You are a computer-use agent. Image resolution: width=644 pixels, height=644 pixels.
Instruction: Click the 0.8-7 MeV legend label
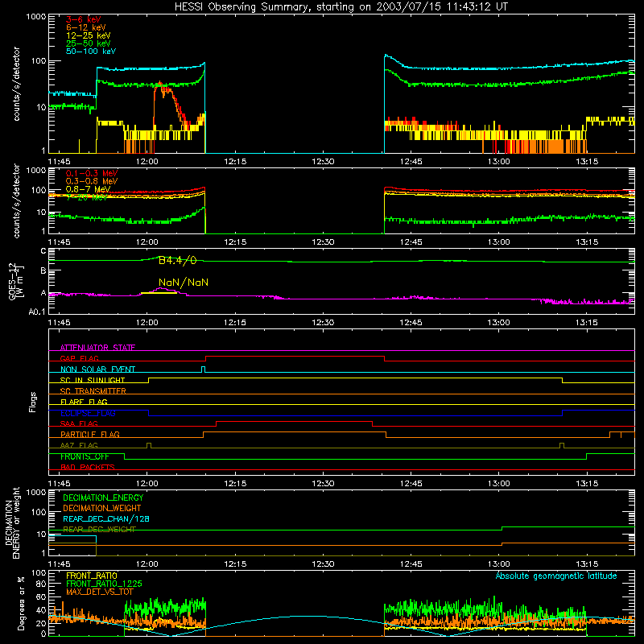point(89,189)
